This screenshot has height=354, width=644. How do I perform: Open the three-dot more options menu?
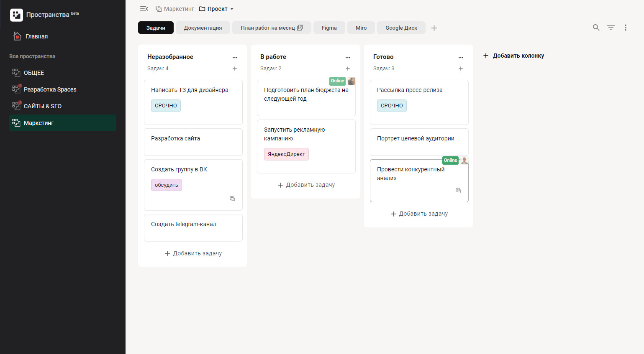[626, 28]
